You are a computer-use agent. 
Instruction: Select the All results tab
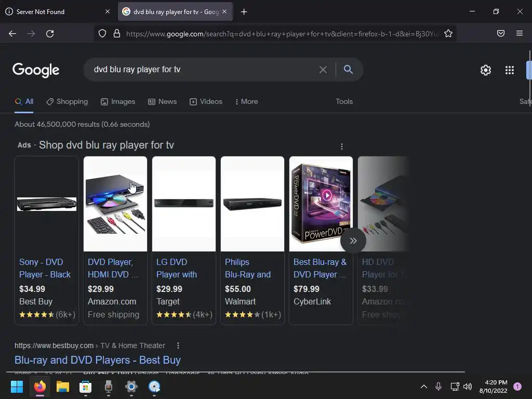click(x=24, y=101)
